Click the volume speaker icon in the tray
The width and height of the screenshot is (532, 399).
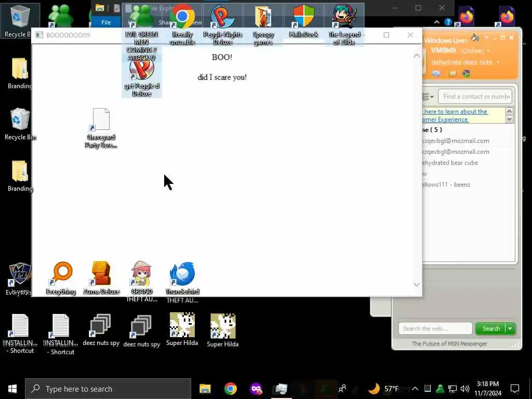click(x=465, y=389)
